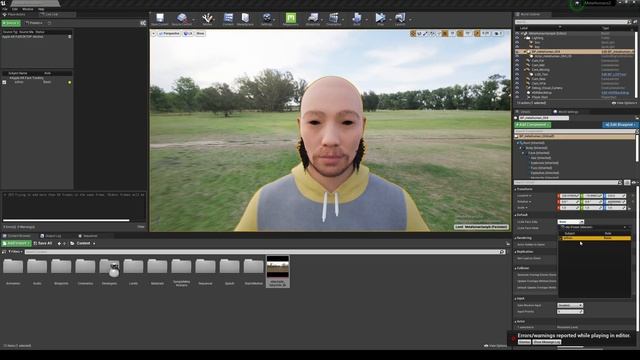Click the camera speed icon in the viewport
The width and height of the screenshot is (640, 360).
pos(497,33)
